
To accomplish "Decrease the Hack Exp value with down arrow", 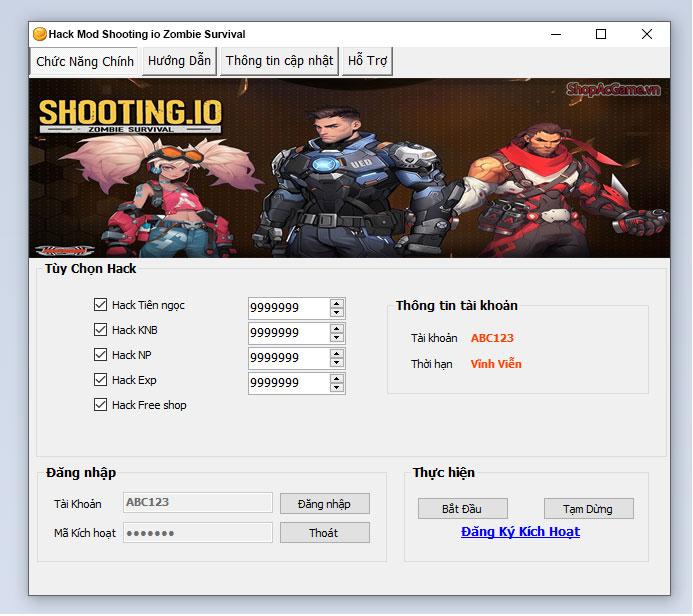I will (337, 388).
